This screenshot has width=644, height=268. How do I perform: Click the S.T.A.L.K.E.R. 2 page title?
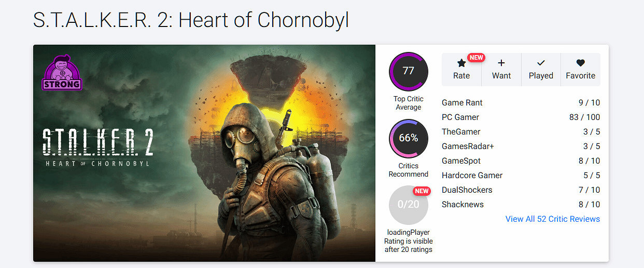click(191, 20)
